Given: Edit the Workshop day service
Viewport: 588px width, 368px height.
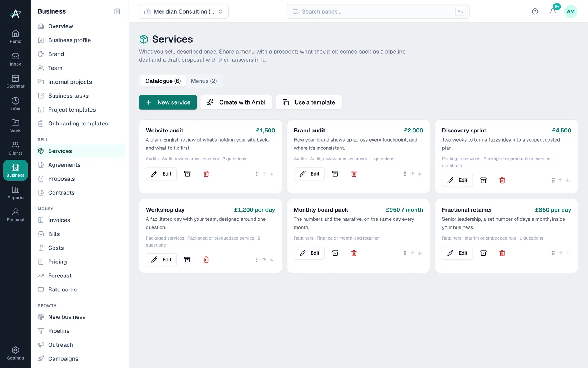Looking at the screenshot, I should pos(161,260).
